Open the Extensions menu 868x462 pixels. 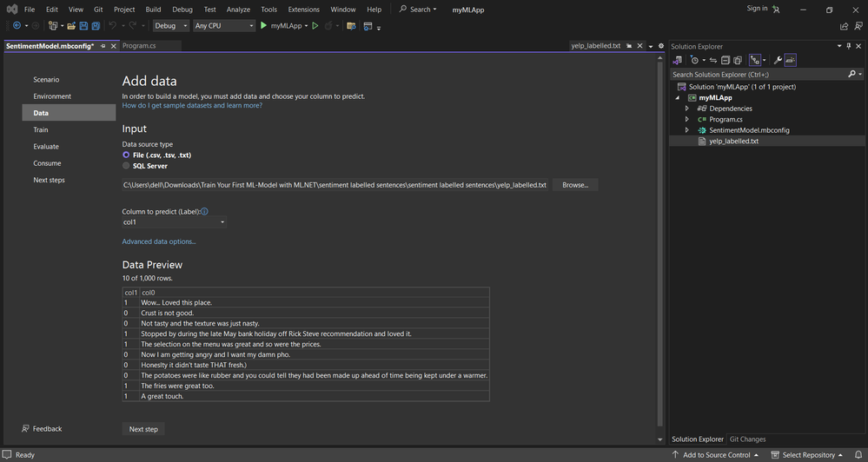(303, 10)
